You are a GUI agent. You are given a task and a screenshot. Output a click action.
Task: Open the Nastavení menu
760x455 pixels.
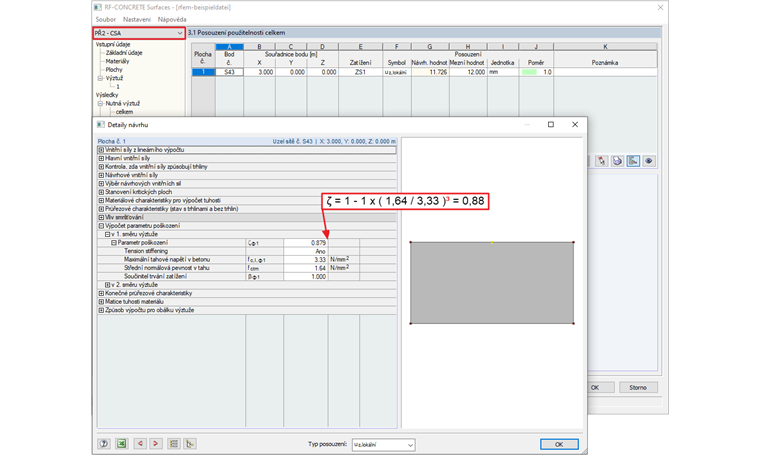click(x=137, y=19)
